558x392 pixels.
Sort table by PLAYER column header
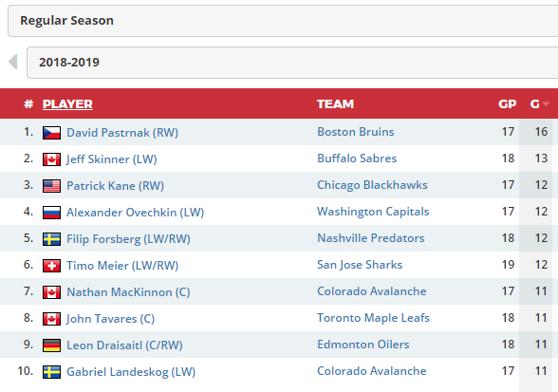point(67,104)
